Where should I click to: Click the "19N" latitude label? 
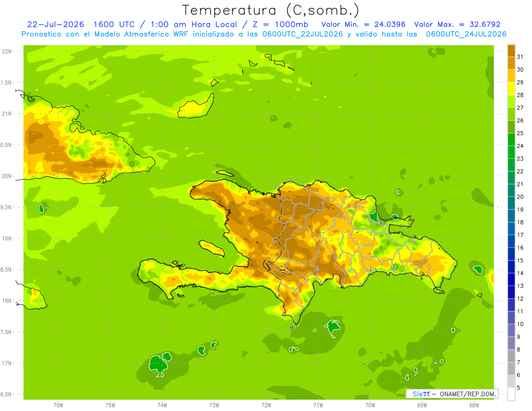[6, 239]
